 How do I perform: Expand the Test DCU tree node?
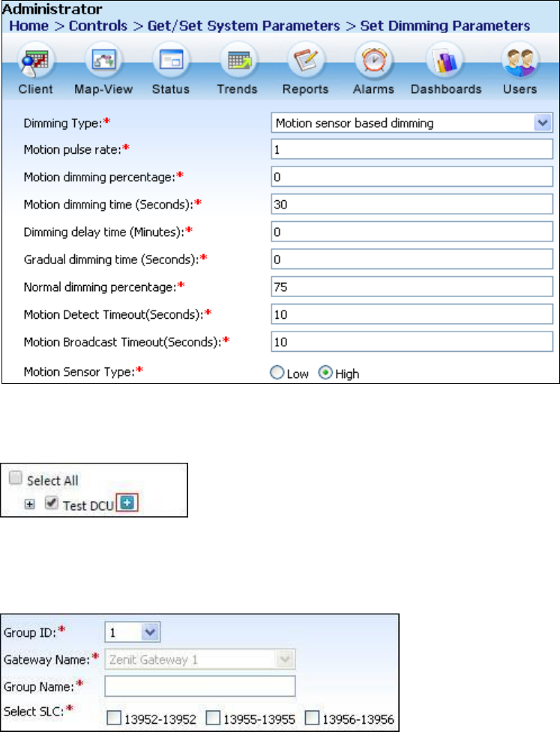coord(29,504)
